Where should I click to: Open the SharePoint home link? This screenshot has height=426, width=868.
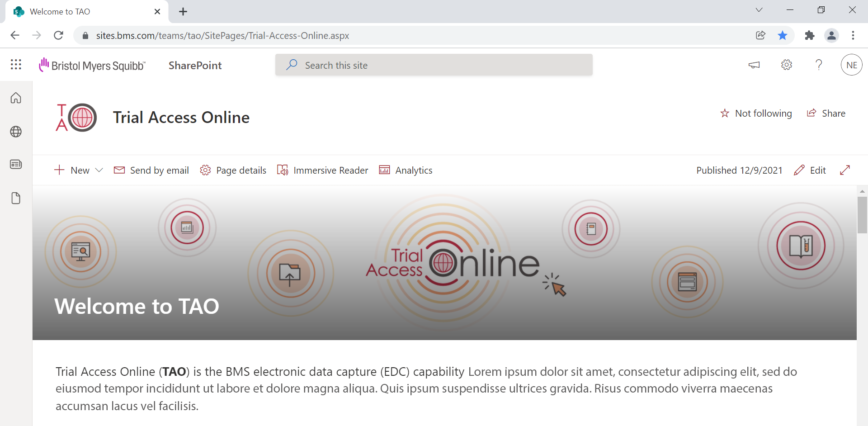tap(195, 66)
